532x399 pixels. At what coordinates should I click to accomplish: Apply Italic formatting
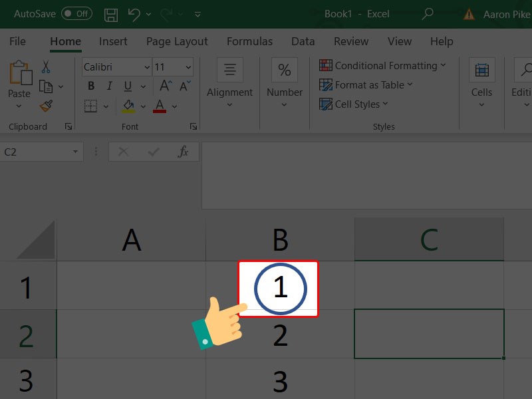tap(109, 86)
